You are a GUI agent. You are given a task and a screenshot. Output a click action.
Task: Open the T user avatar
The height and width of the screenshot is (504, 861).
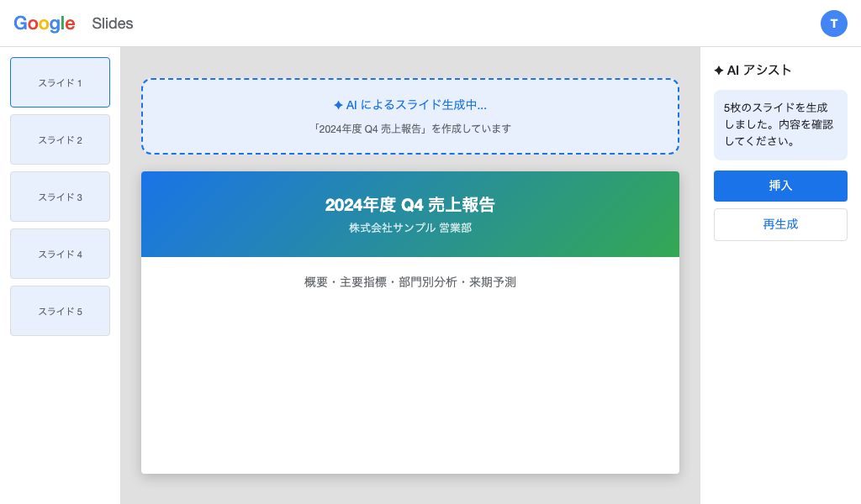(834, 24)
